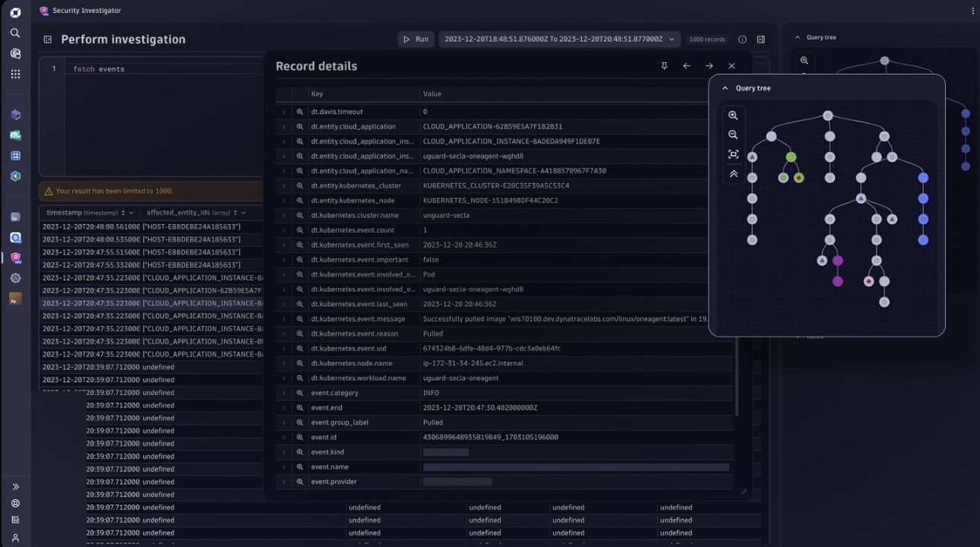Click the info icon beside 1000 records

coord(742,39)
